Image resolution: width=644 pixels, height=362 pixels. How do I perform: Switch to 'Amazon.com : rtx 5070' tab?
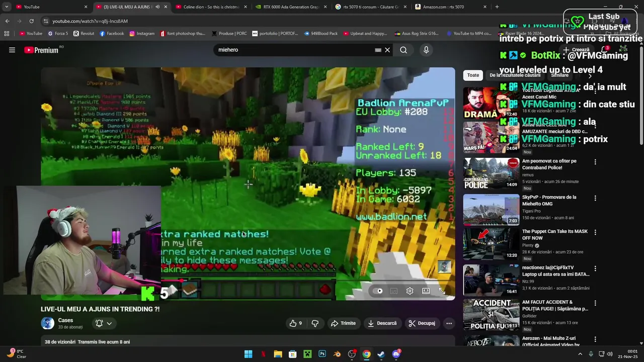450,7
